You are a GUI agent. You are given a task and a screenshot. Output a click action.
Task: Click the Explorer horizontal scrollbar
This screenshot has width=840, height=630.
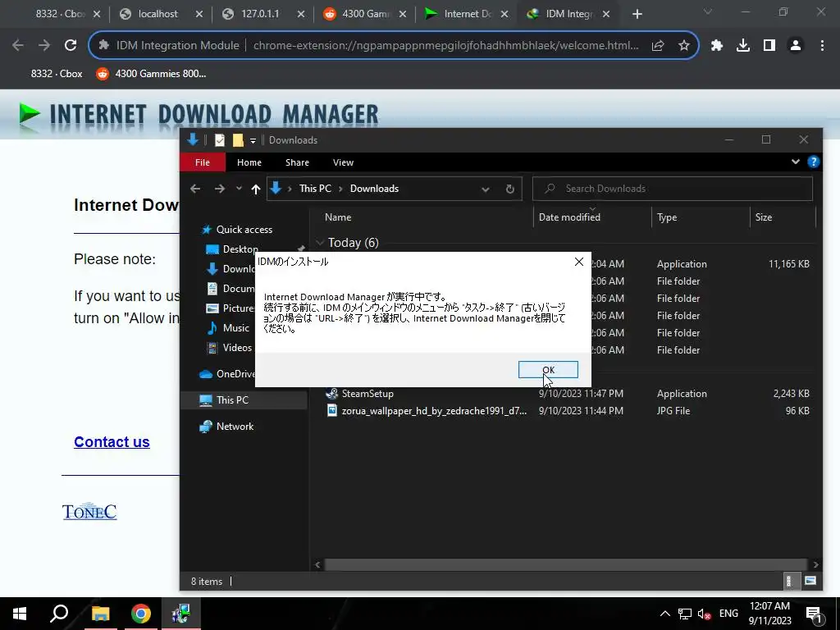pyautogui.click(x=566, y=564)
